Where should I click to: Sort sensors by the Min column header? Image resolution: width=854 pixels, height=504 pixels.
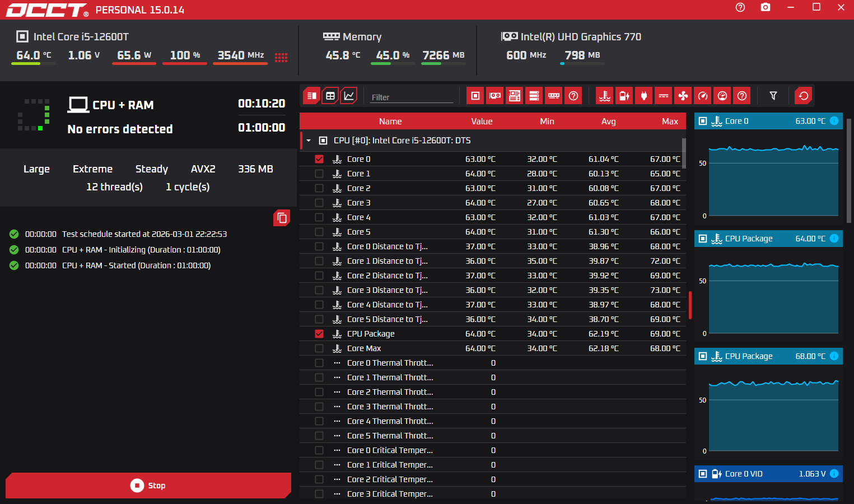click(x=547, y=122)
